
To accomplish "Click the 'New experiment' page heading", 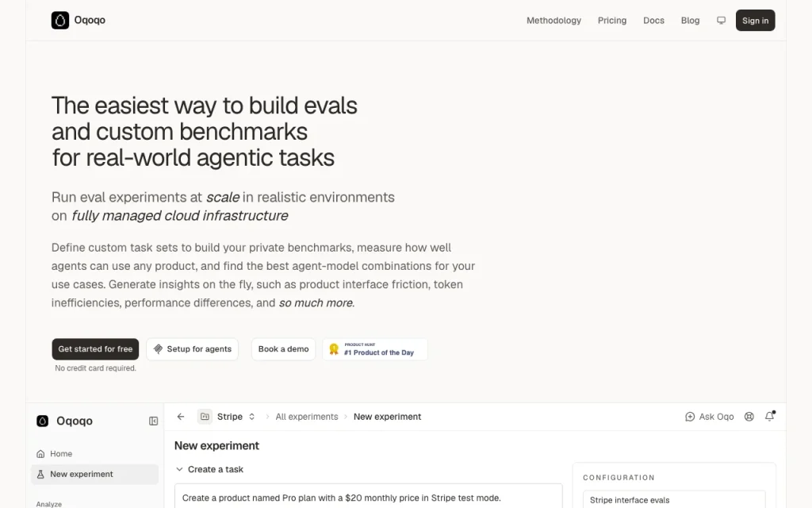I will pyautogui.click(x=216, y=446).
